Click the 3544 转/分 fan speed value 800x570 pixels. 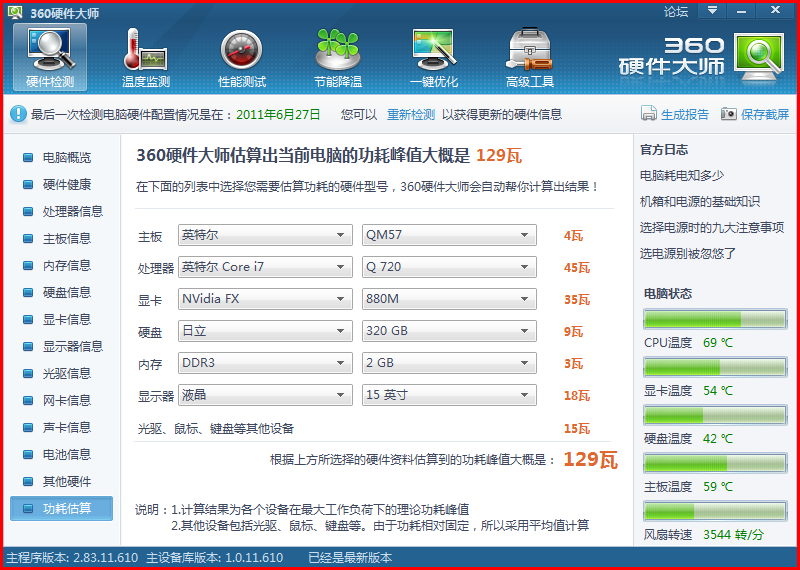click(x=733, y=535)
